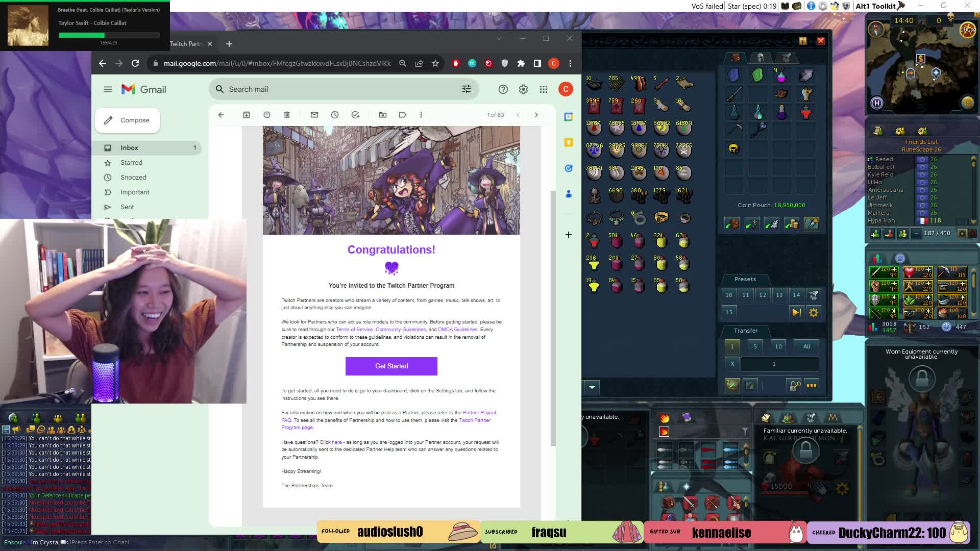The height and width of the screenshot is (551, 980).
Task: Open Gmail settings gear
Action: coord(523,89)
